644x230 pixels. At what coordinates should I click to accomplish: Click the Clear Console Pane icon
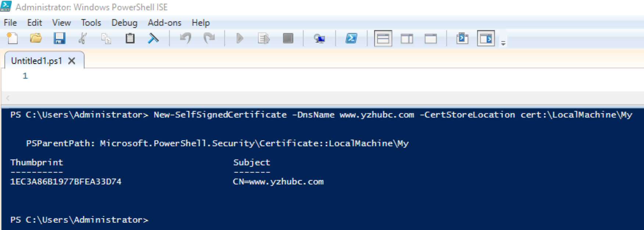[x=153, y=38]
